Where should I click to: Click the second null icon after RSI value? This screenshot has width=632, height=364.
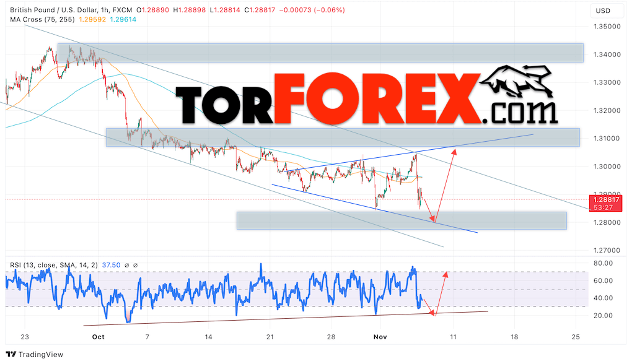(x=136, y=266)
